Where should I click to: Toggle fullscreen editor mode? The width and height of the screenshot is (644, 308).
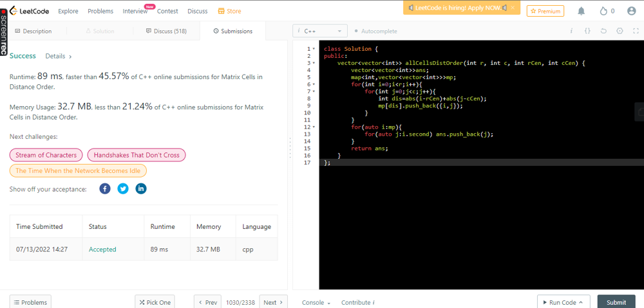coord(636,31)
